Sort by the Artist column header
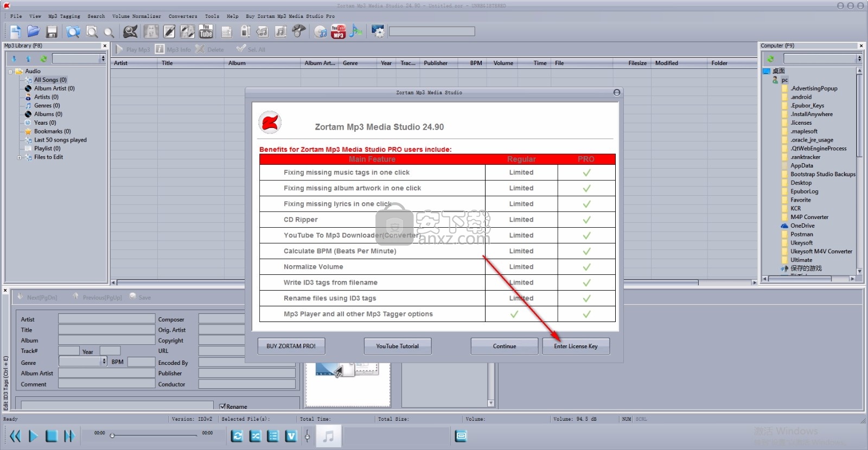The width and height of the screenshot is (868, 450). pos(134,63)
